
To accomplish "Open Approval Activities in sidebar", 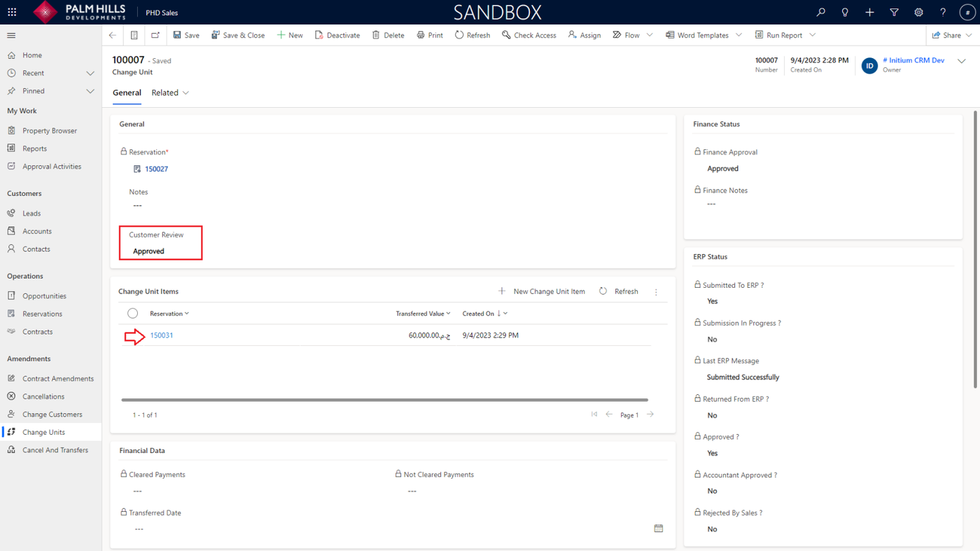I will tap(50, 167).
